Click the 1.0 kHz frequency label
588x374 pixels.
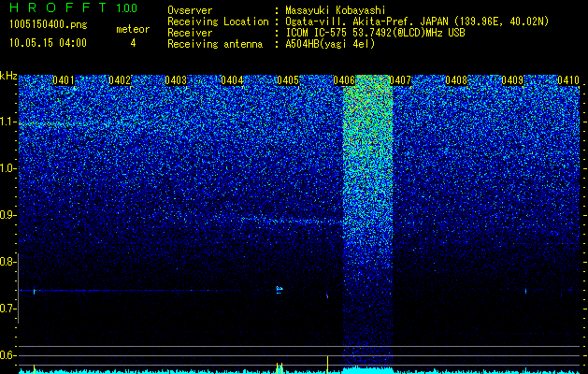pos(7,168)
